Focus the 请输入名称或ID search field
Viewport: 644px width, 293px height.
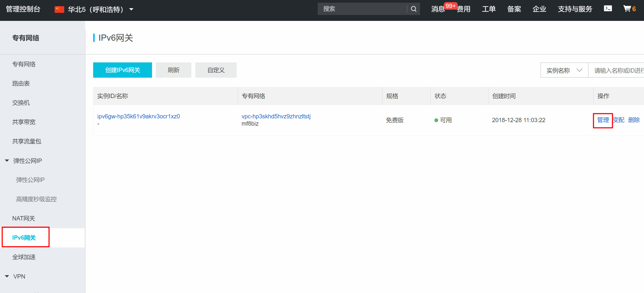point(616,70)
